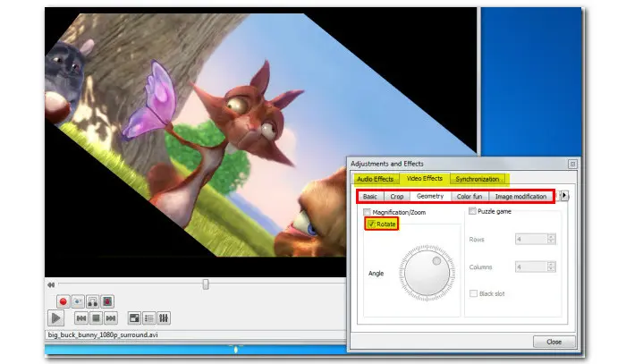Click the tab scroll right arrow

pos(564,195)
